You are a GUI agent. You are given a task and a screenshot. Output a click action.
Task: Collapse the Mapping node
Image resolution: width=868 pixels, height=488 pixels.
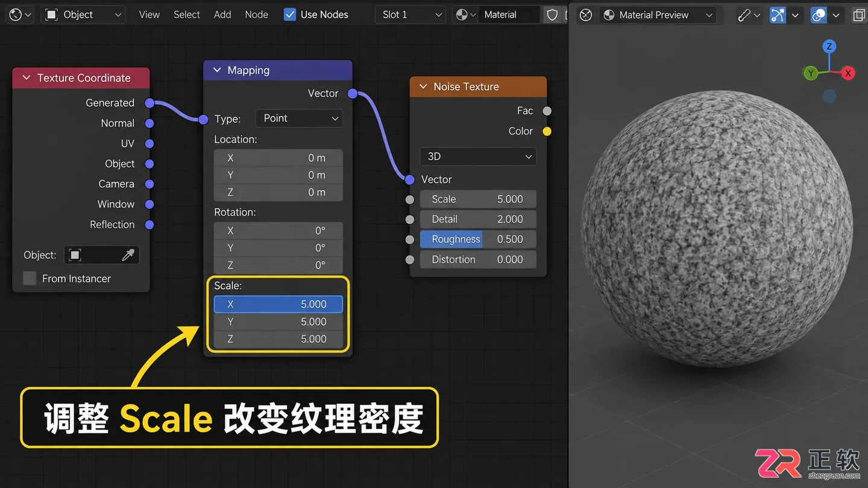[217, 70]
